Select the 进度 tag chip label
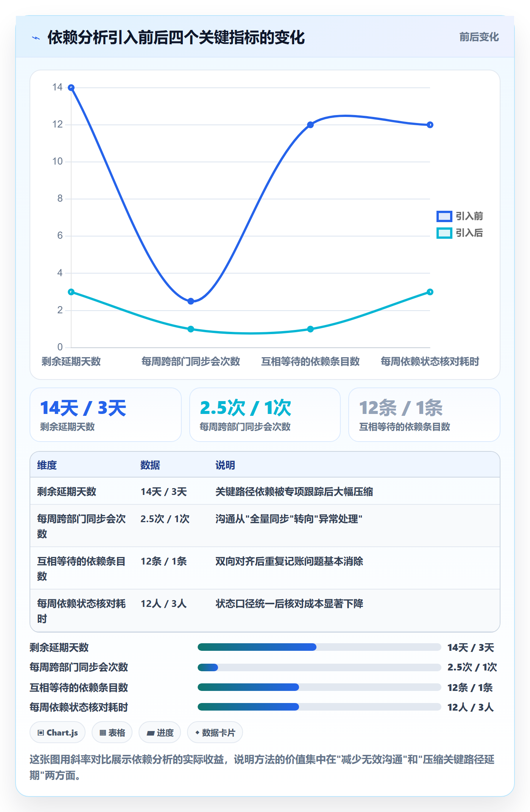The width and height of the screenshot is (530, 812). click(165, 733)
